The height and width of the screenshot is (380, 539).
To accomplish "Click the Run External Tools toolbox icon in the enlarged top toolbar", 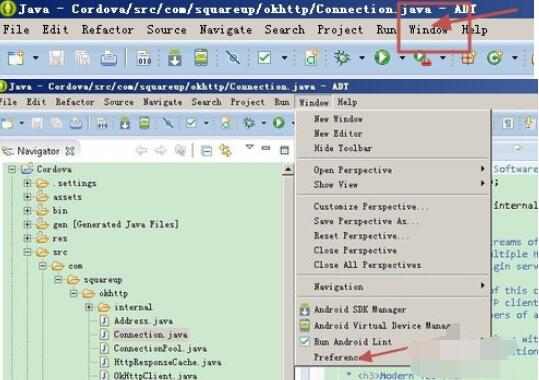I will pyautogui.click(x=422, y=58).
